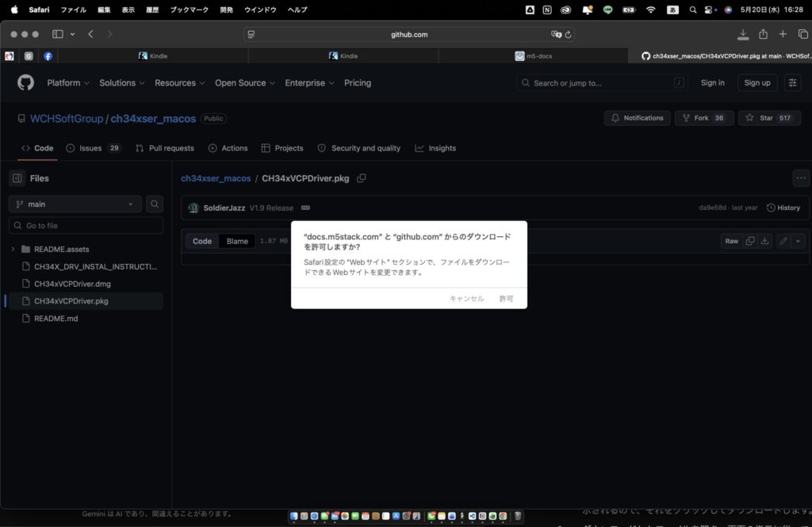Switch to Blame view
This screenshot has width=812, height=527.
pyautogui.click(x=237, y=241)
